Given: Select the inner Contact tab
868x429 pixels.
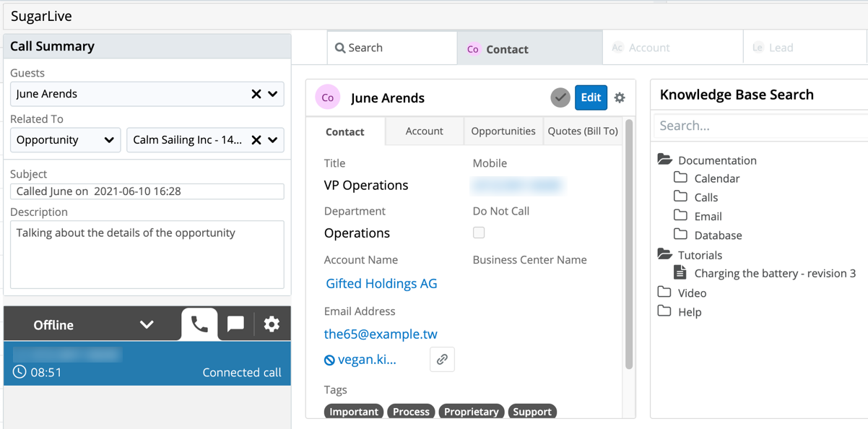Looking at the screenshot, I should [345, 131].
